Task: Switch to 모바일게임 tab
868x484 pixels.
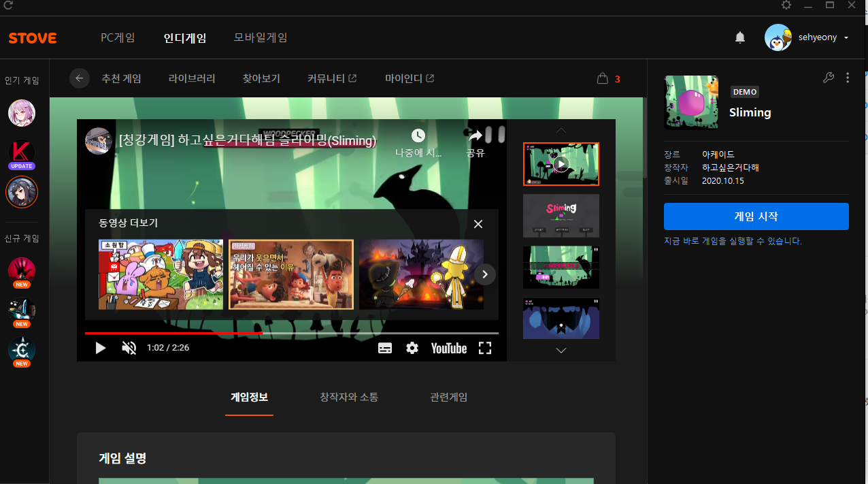Action: point(261,37)
